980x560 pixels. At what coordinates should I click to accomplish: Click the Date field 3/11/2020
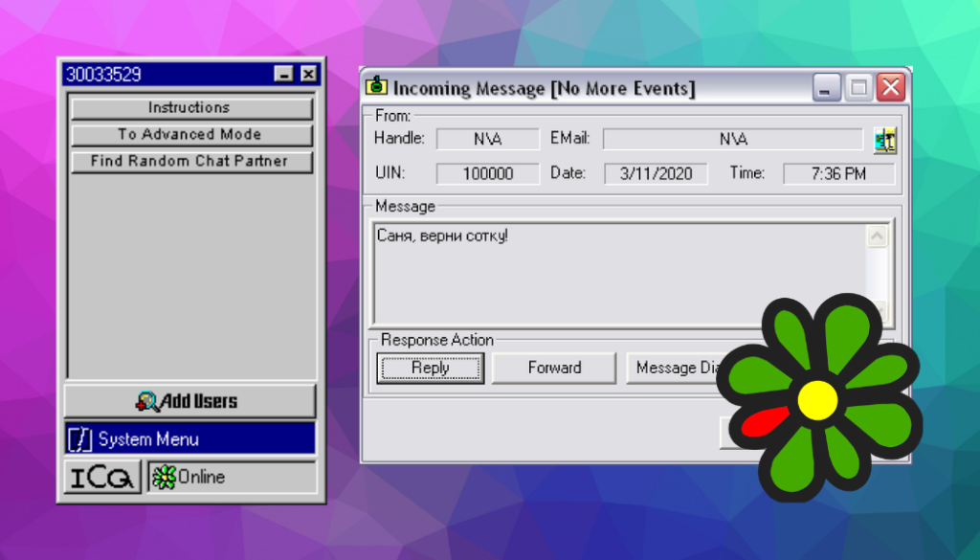pos(656,174)
